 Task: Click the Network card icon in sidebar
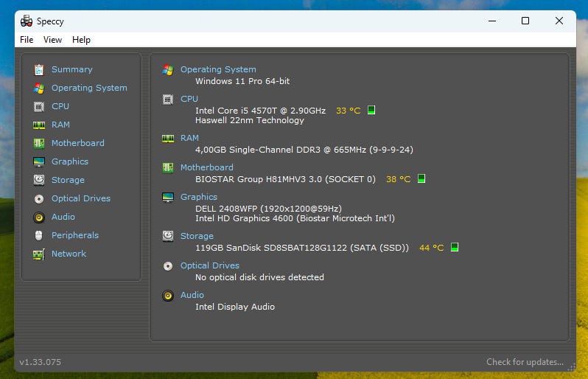39,254
